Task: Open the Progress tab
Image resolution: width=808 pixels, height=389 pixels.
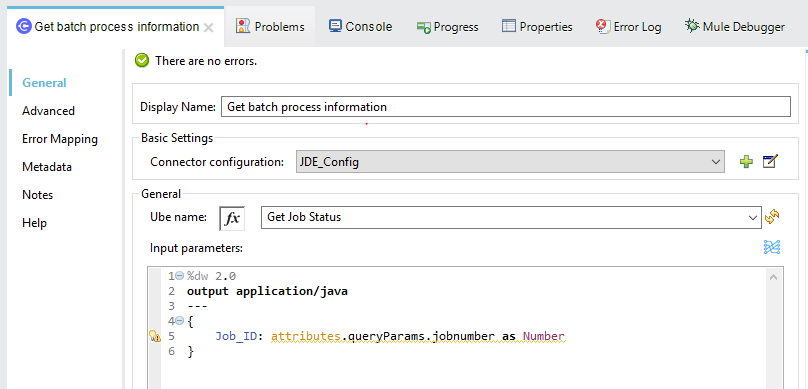Action: click(x=448, y=27)
